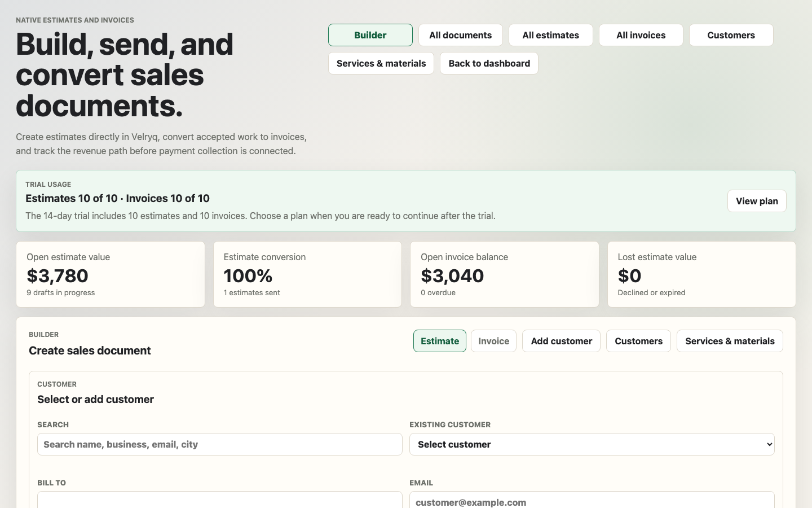
Task: Open Services & materials in top navigation
Action: (x=381, y=63)
